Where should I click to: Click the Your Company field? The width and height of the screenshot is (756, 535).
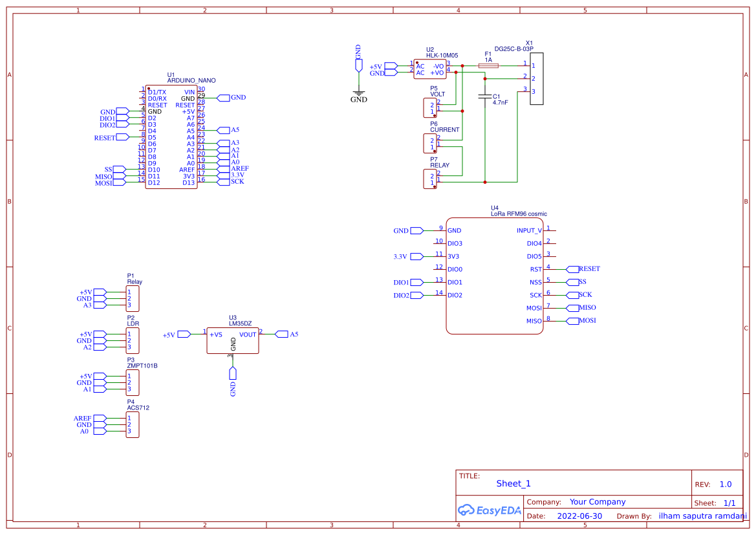[597, 501]
